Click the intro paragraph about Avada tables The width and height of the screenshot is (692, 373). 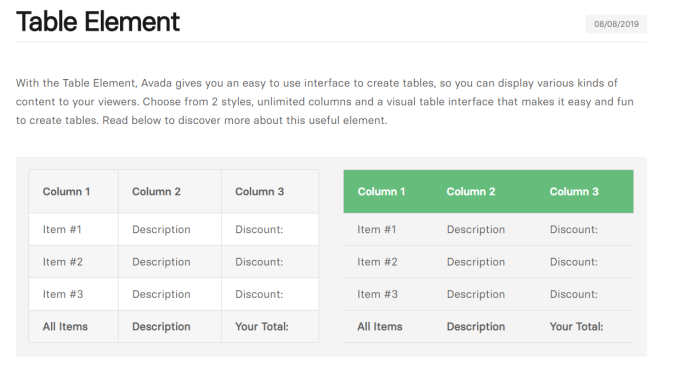pyautogui.click(x=325, y=102)
